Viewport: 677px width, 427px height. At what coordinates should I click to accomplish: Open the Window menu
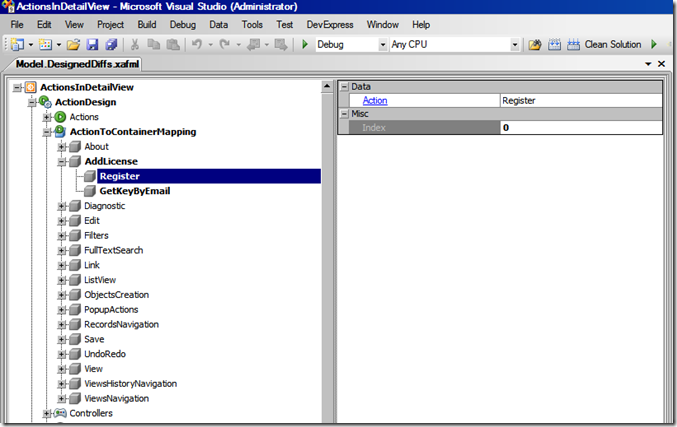pos(383,25)
